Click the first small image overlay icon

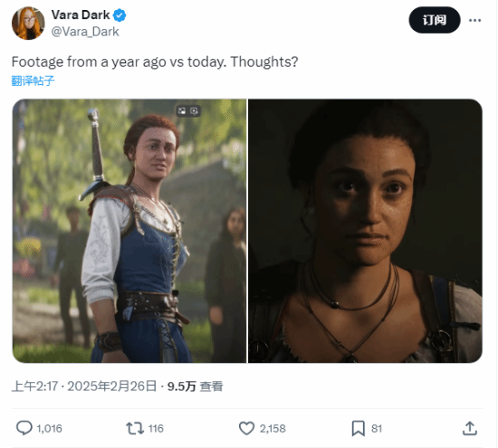pyautogui.click(x=182, y=110)
